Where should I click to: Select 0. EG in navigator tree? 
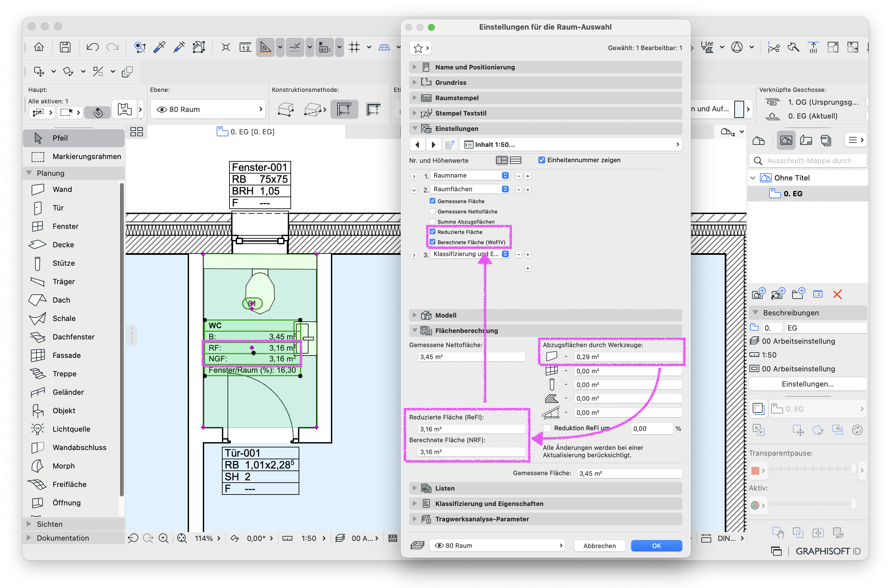coord(808,194)
